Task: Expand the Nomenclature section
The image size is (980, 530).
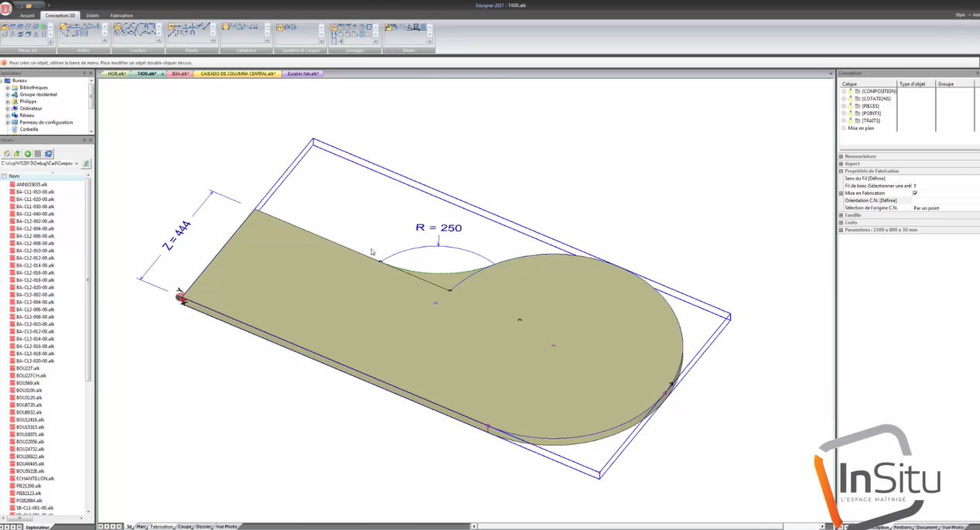Action: (841, 156)
